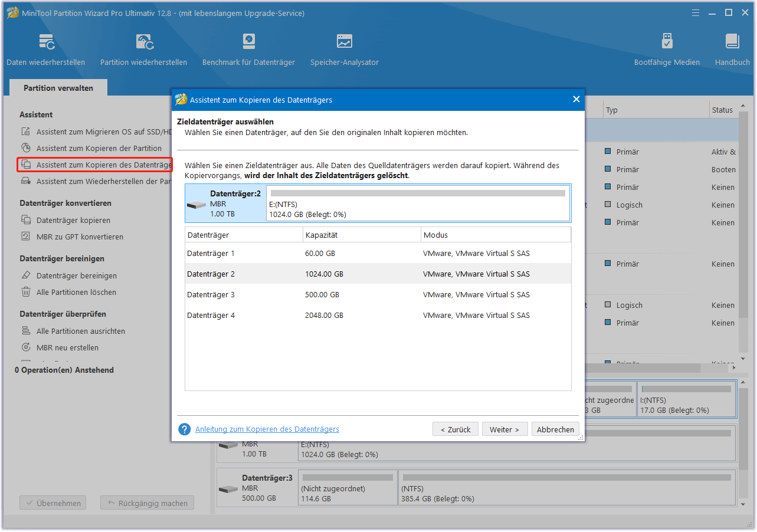Choose MBR neu erstellen

(x=60, y=347)
